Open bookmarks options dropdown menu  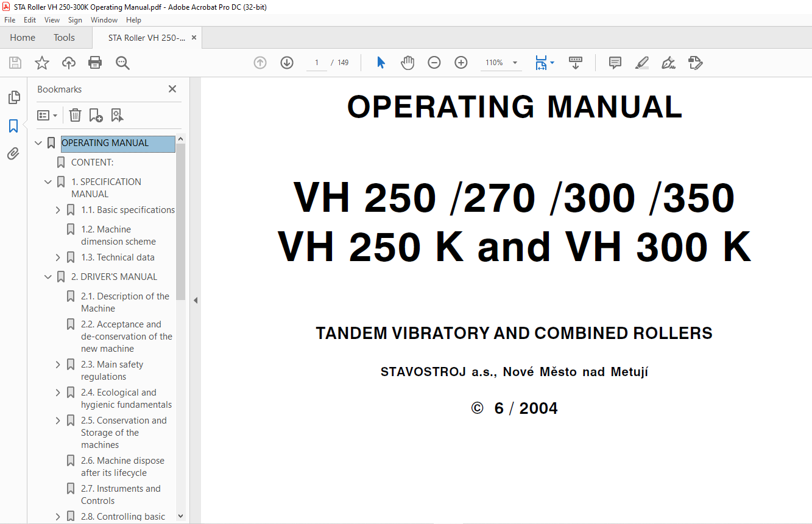pos(47,115)
